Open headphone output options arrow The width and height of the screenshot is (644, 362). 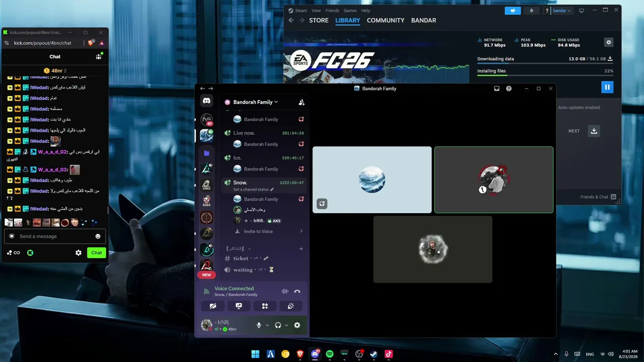pyautogui.click(x=286, y=325)
